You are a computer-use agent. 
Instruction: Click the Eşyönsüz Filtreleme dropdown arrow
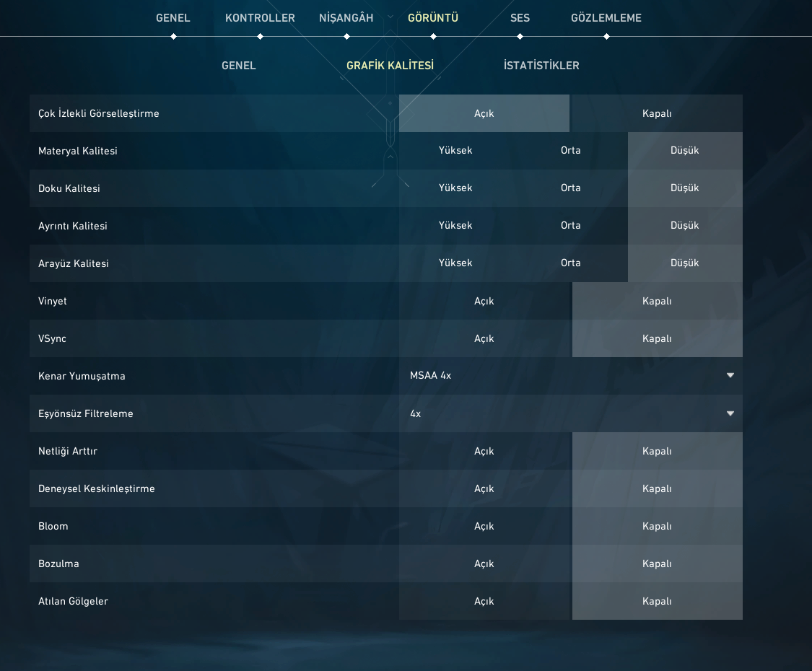730,413
